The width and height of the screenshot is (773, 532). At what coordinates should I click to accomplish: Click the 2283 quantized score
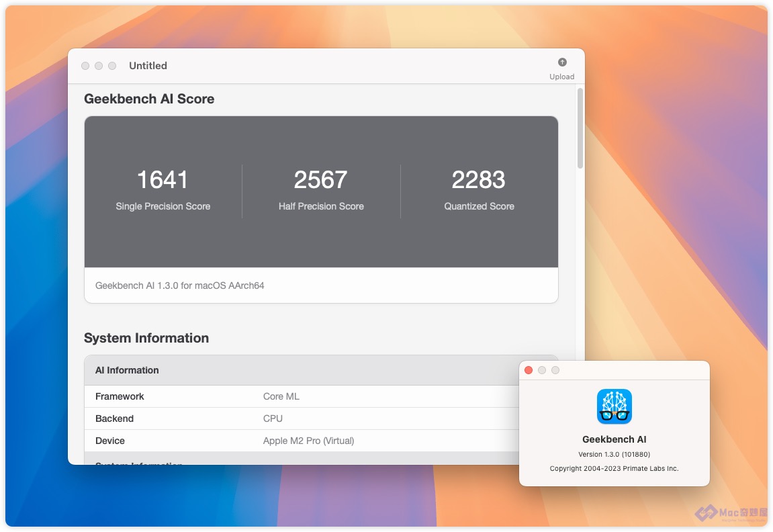click(479, 179)
